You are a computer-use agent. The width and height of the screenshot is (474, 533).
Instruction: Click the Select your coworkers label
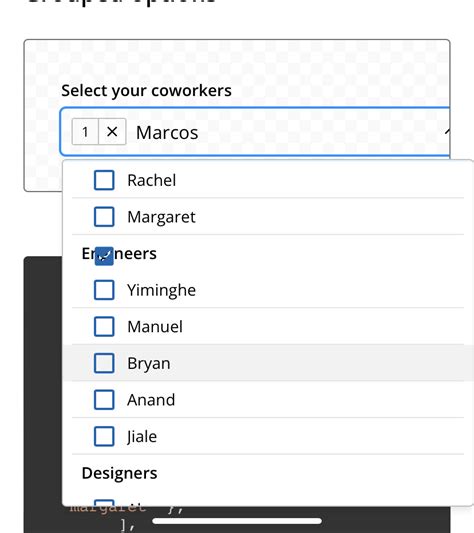(x=146, y=91)
